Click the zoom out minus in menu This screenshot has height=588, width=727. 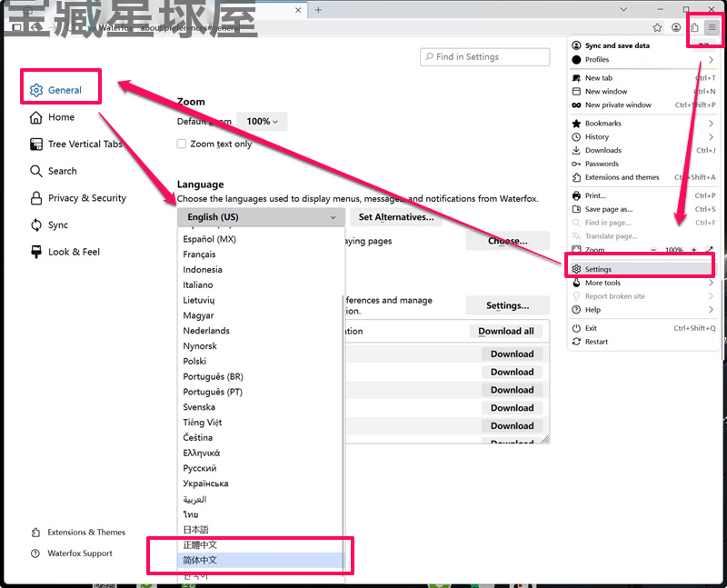[653, 250]
